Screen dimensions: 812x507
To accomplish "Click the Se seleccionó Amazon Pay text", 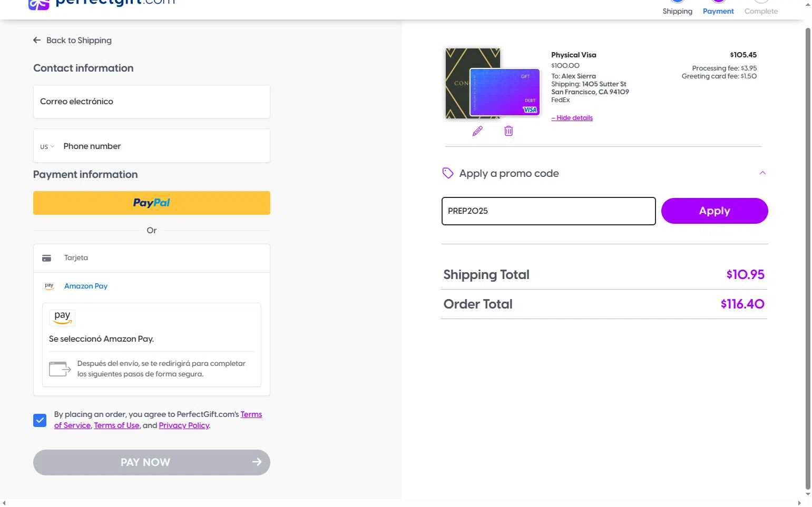I will (x=101, y=339).
